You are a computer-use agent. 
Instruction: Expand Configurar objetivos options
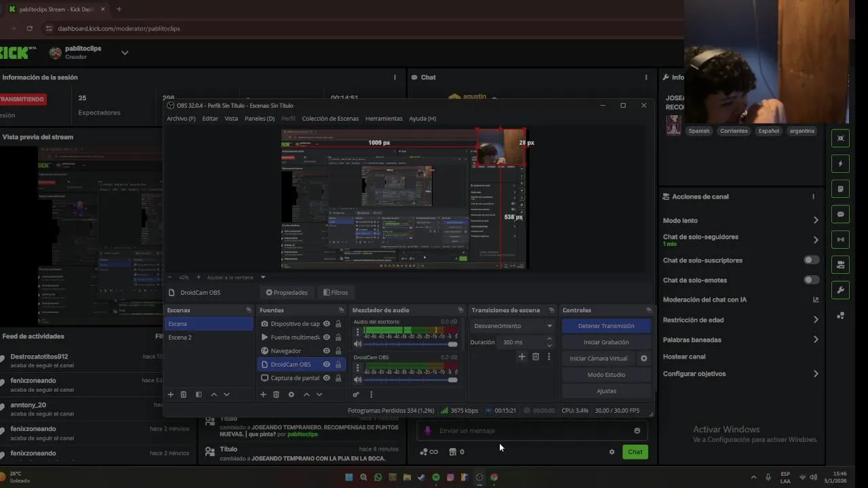pyautogui.click(x=816, y=373)
